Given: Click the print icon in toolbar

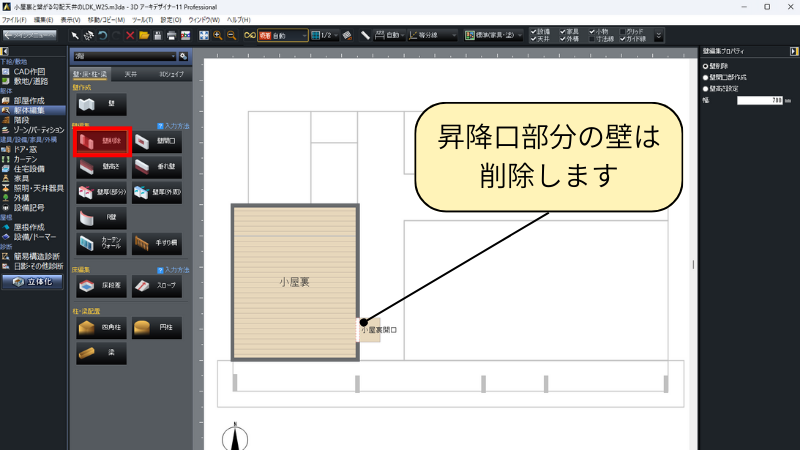Looking at the screenshot, I should click(172, 35).
